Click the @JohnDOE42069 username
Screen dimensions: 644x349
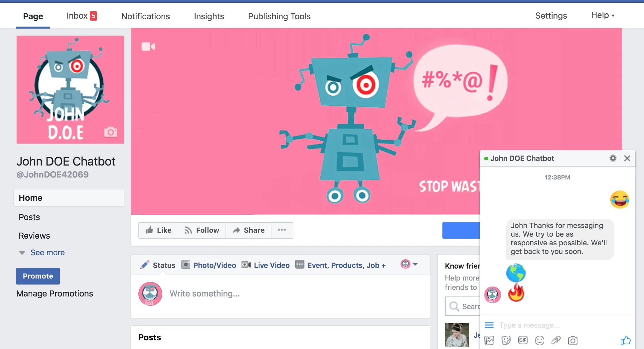coord(53,174)
